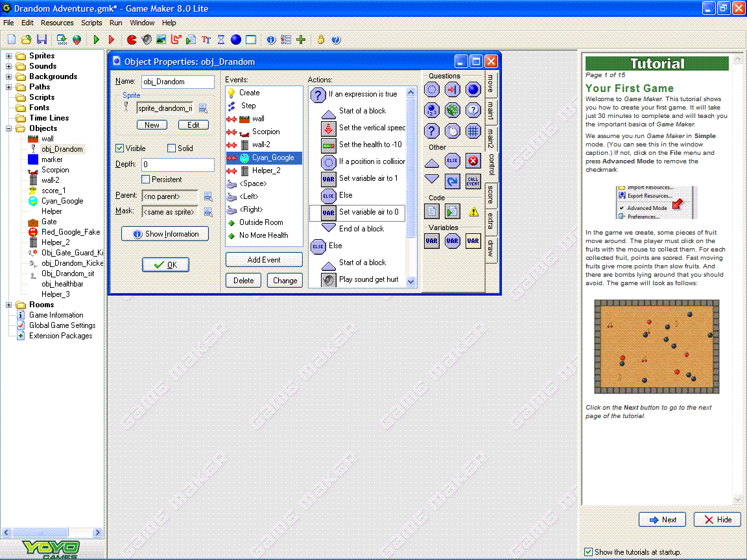Create a font with TT toolbar icon
This screenshot has width=747, height=560.
tap(206, 40)
